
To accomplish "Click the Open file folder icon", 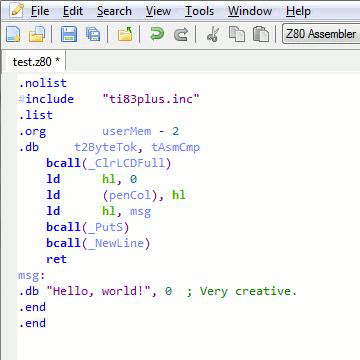I will point(37,34).
